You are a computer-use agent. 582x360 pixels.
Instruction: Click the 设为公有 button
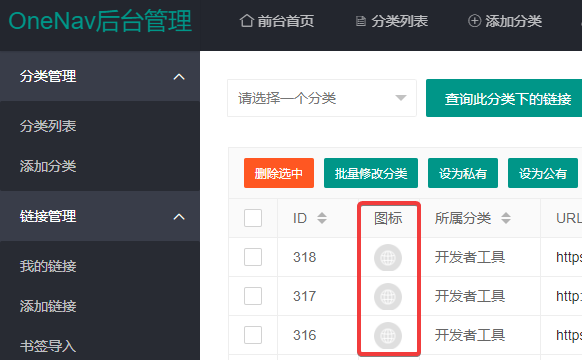pos(543,173)
